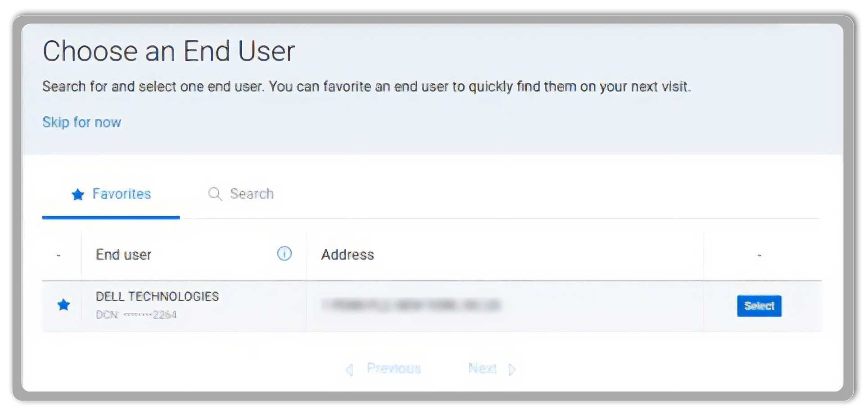Click the DELL TECHNOLOGIES end user name
This screenshot has width=868, height=420.
point(157,296)
